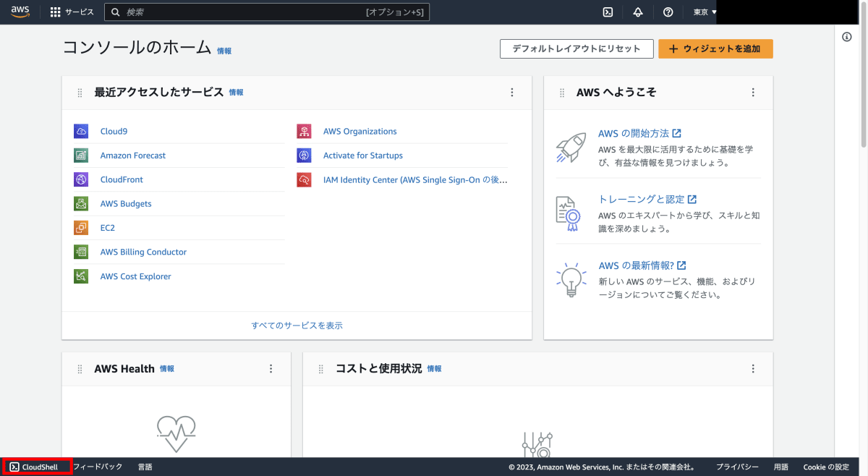Click the AWS logo in the header
Viewport: 868px width, 476px height.
20,12
